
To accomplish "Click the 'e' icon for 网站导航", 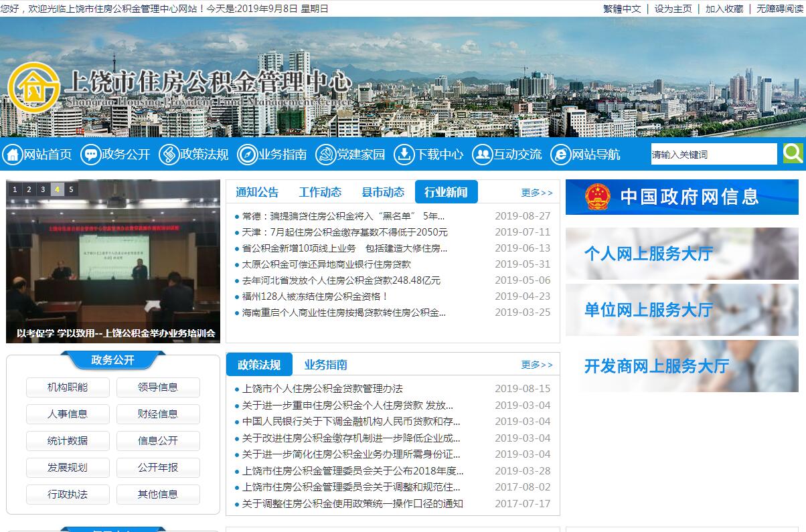I will (560, 155).
